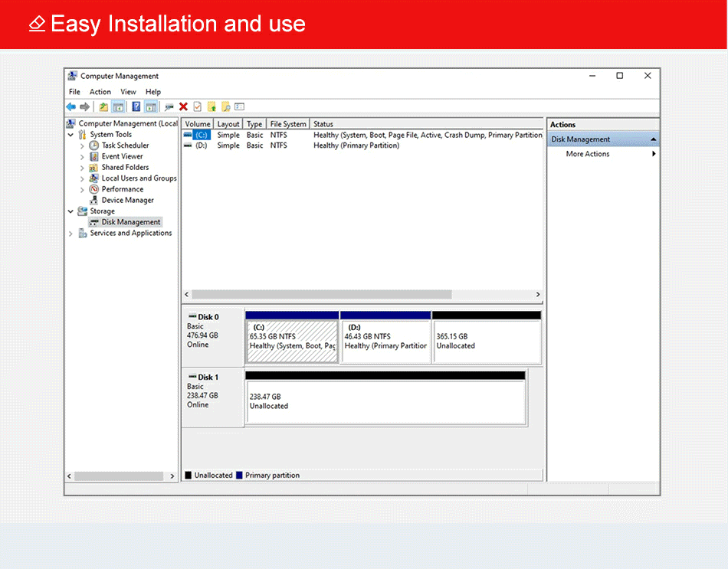Screen dimensions: 728x569
Task: Collapse the Storage tree node
Action: pos(71,211)
